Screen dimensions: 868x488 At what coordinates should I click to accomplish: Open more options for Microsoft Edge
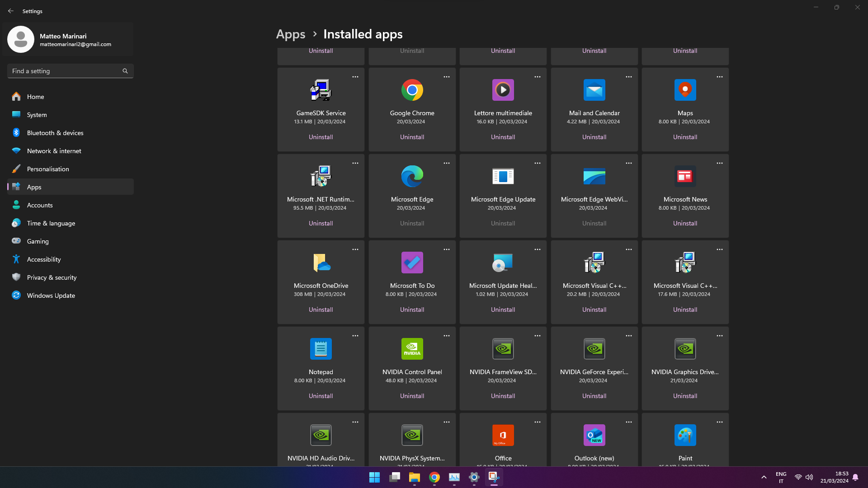[x=446, y=163]
